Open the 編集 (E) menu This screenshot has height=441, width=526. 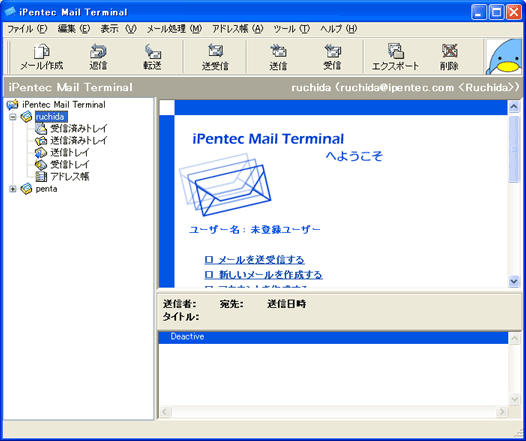(x=74, y=29)
